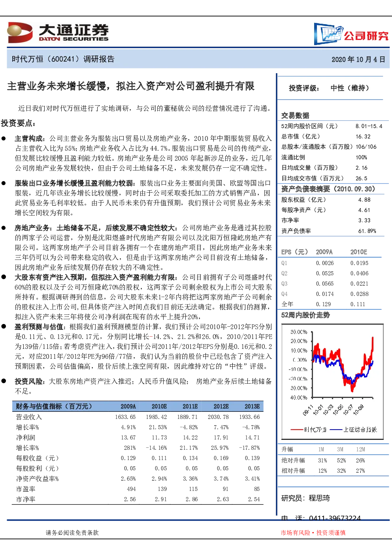This screenshot has width=392, height=555.
Task: Click the Daton Securities logo
Action: click(58, 32)
